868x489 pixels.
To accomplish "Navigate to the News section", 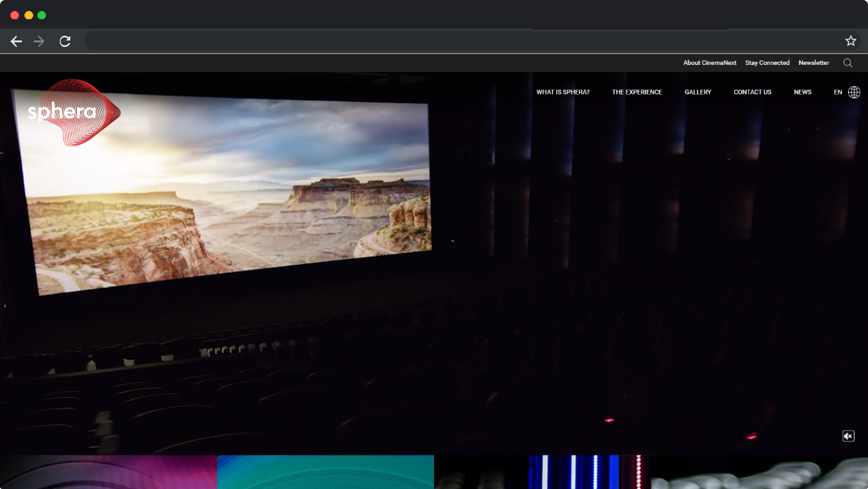I will pyautogui.click(x=802, y=92).
